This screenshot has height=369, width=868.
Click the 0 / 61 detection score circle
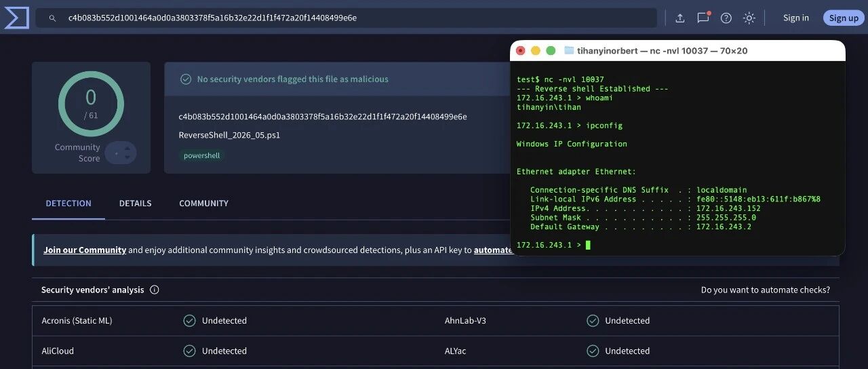(91, 104)
